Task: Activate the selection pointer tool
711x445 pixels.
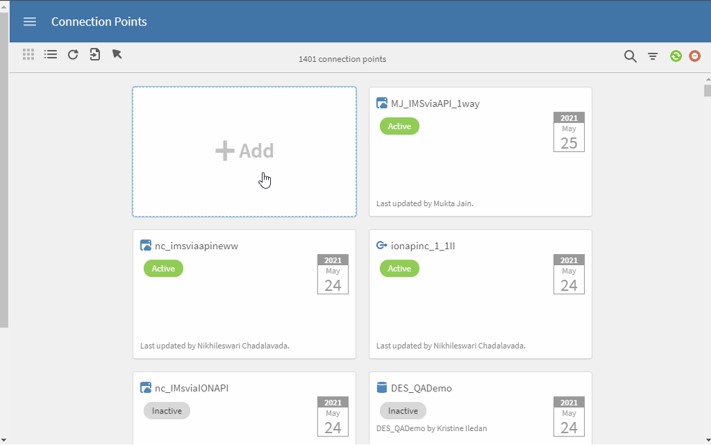Action: pos(117,54)
